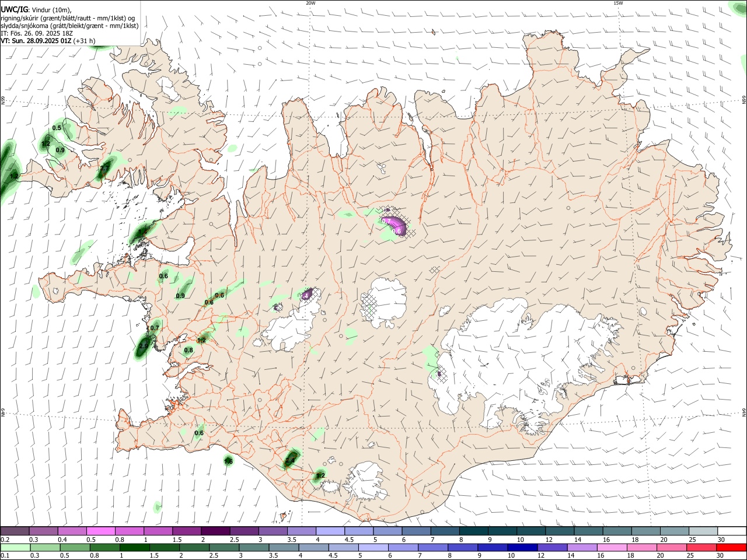Select the navy blue 10–12 swatch in the lower legend
Viewport: 747px width, 560px height.
click(x=523, y=547)
